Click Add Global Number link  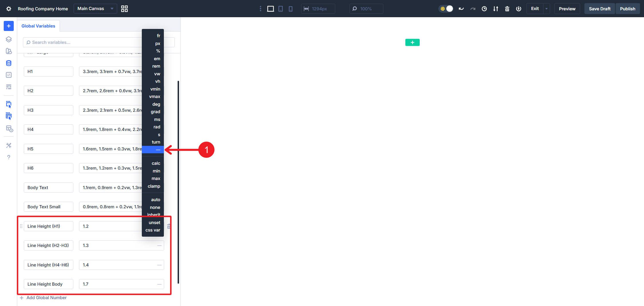(46, 297)
